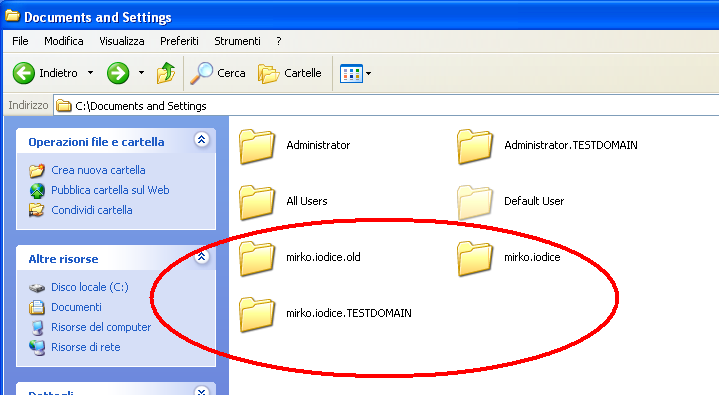This screenshot has width=719, height=395.
Task: Open the Strumenti menu
Action: coord(238,41)
